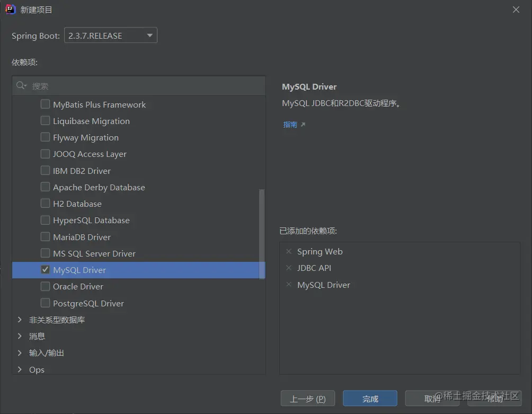532x414 pixels.
Task: Select JOOQ Access Layer checkbox
Action: (x=45, y=154)
